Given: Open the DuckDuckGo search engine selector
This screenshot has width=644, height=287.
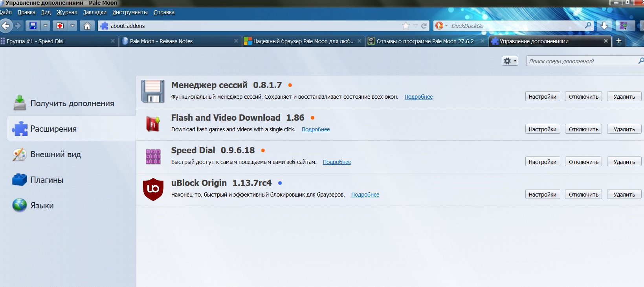Looking at the screenshot, I should coord(441,26).
